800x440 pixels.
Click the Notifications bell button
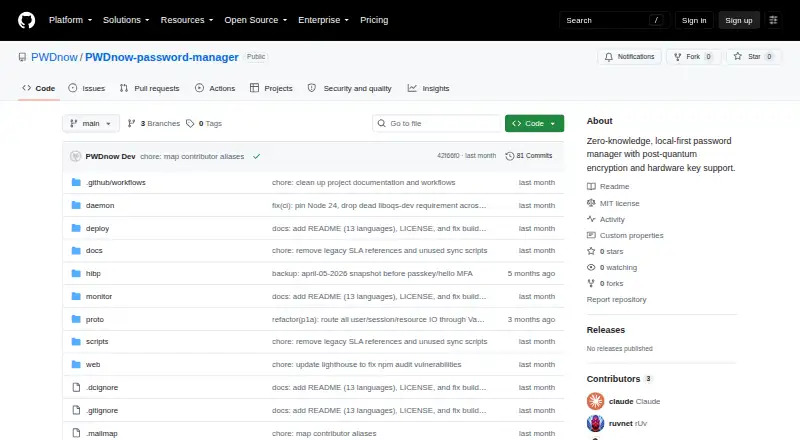630,57
